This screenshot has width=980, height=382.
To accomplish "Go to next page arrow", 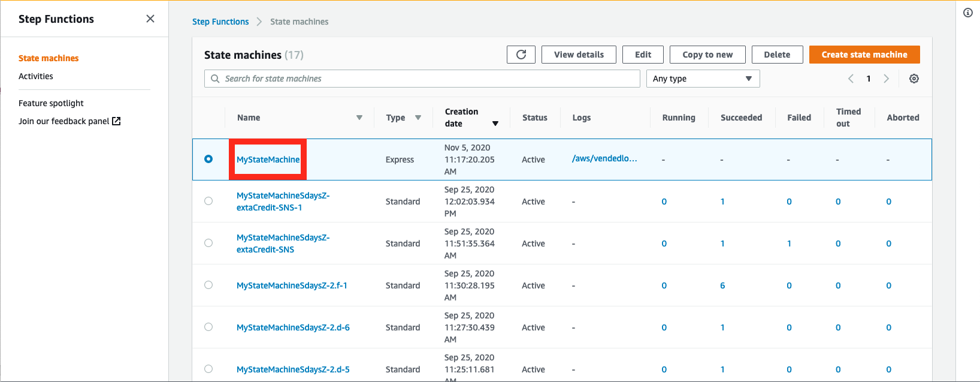I will (886, 79).
